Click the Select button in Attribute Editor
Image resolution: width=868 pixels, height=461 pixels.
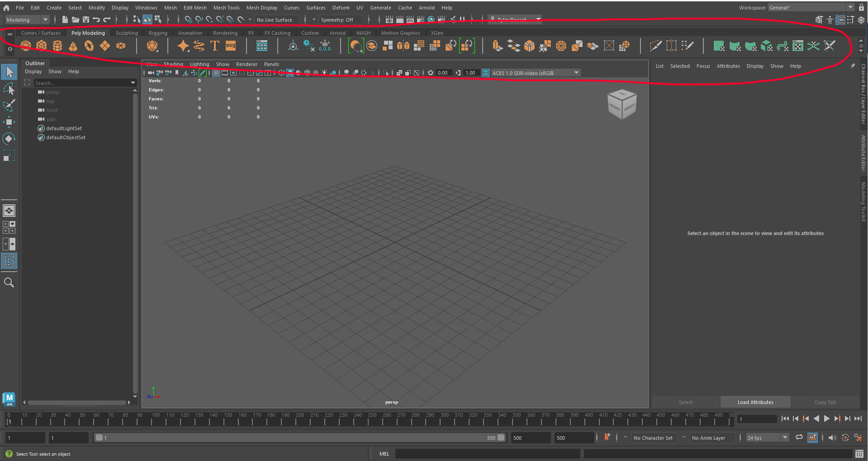(685, 402)
